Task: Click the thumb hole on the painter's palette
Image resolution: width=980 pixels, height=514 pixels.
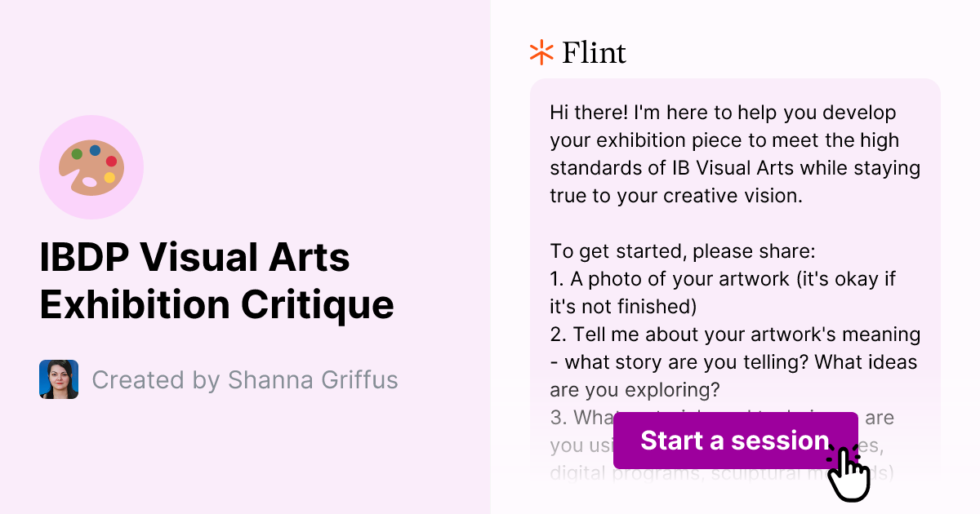Action: [89, 181]
